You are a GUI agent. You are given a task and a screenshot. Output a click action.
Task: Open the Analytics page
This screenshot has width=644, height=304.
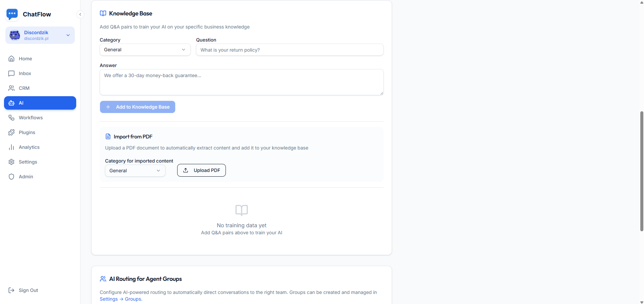[x=29, y=147]
